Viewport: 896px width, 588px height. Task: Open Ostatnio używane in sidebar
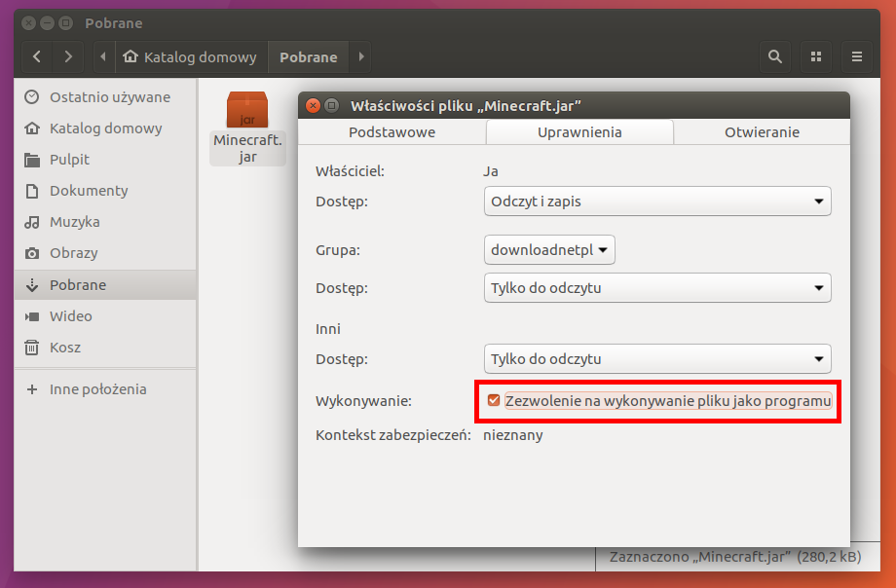click(105, 97)
